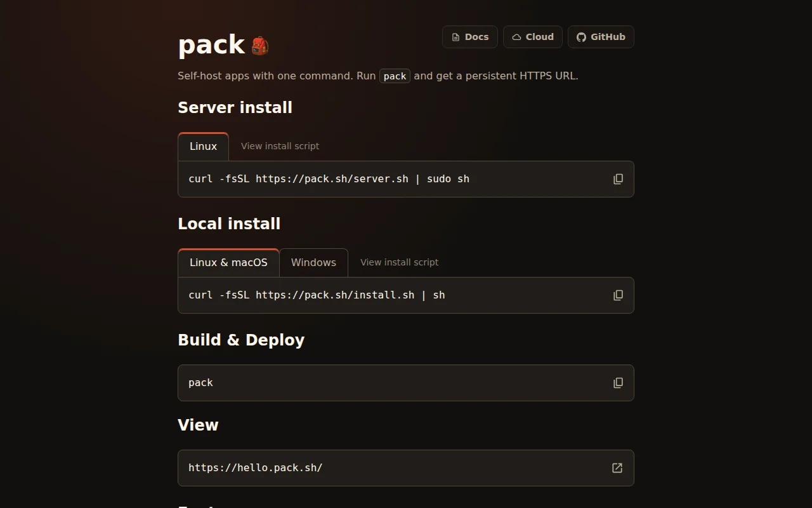
Task: Click the install.sh curl command text
Action: [317, 295]
